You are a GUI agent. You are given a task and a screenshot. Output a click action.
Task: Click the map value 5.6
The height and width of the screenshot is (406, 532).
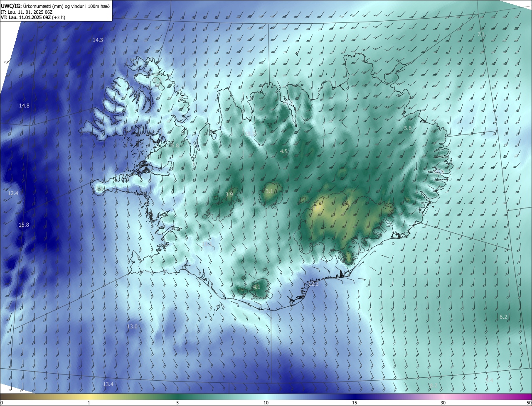[x=408, y=129]
